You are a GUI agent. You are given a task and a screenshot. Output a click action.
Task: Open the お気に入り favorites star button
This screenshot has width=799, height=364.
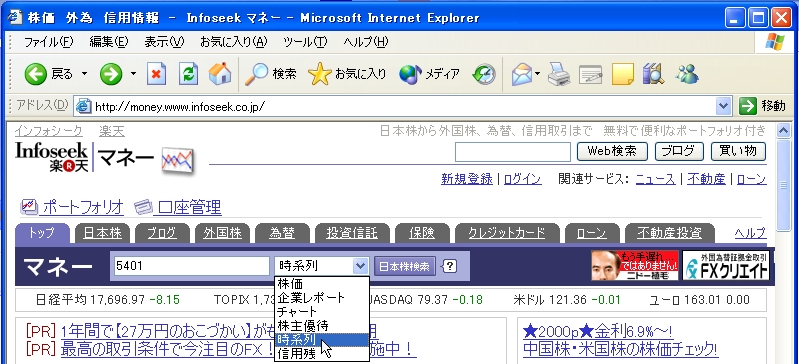[x=347, y=74]
